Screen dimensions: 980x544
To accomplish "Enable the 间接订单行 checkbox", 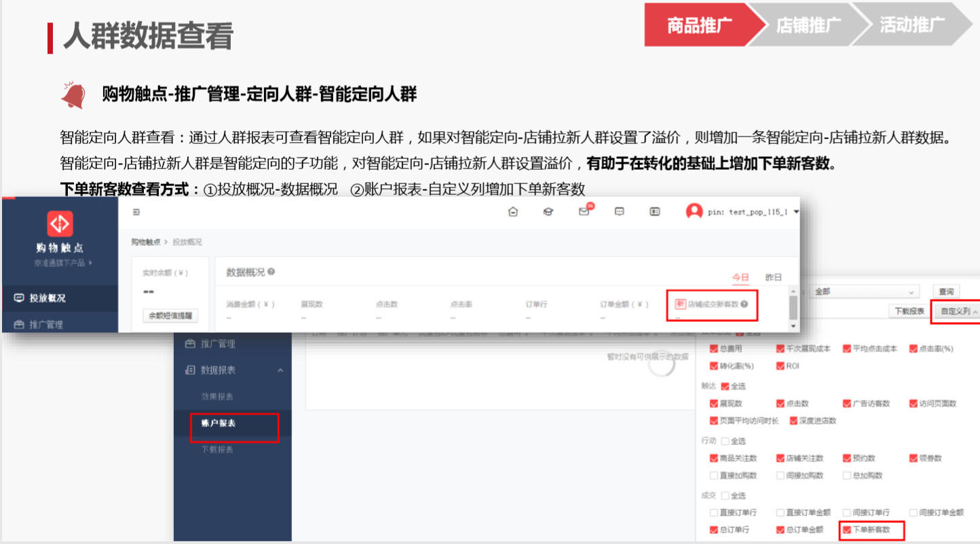I will (847, 513).
